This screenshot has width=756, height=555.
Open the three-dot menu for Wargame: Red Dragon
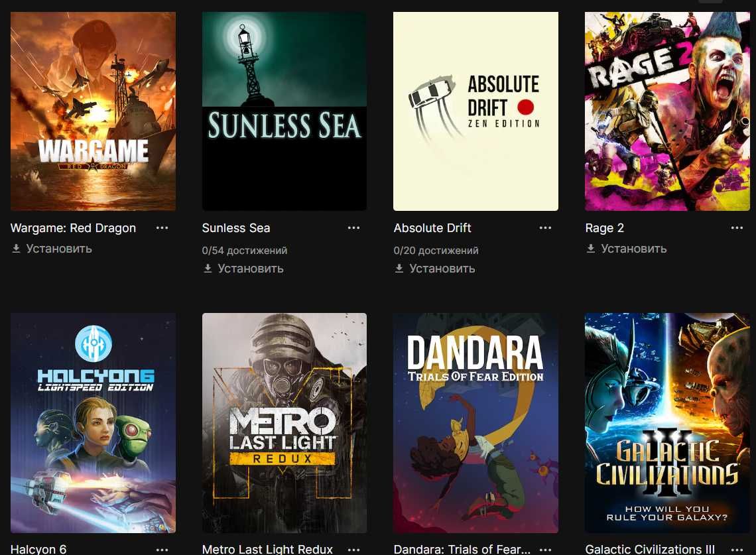tap(162, 227)
